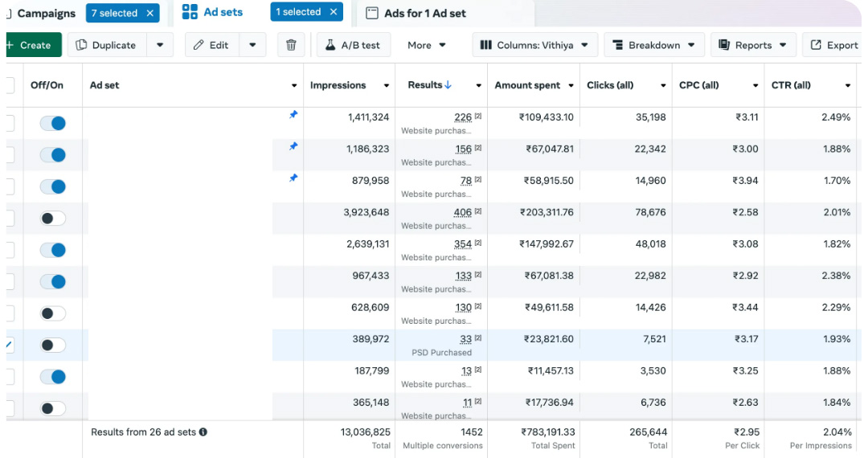The image size is (868, 458).
Task: Open 406 results link
Action: [x=462, y=213]
